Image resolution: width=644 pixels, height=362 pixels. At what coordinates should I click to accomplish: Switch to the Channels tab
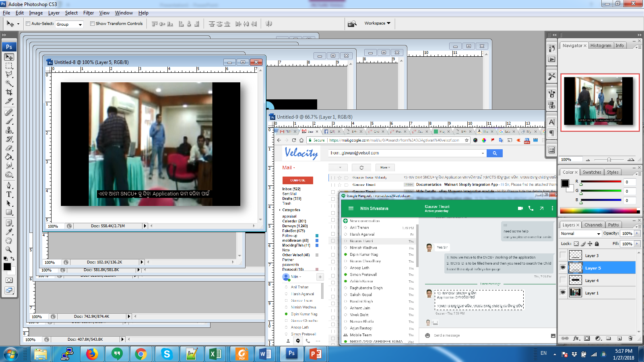click(593, 224)
